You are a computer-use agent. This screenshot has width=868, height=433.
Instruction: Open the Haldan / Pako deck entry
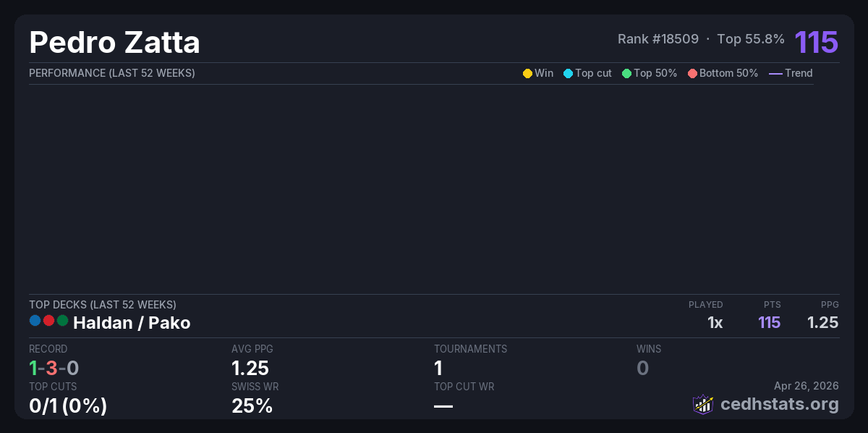click(x=132, y=323)
